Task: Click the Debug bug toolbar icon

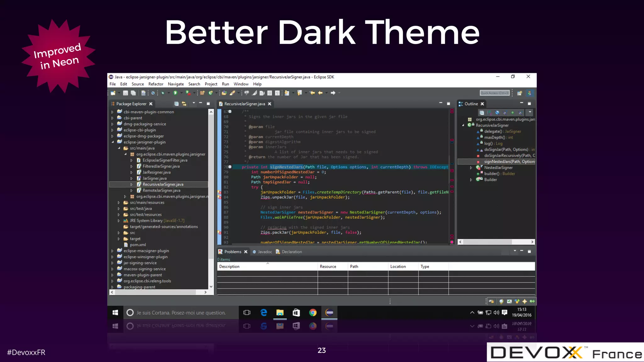Action: coord(163,93)
